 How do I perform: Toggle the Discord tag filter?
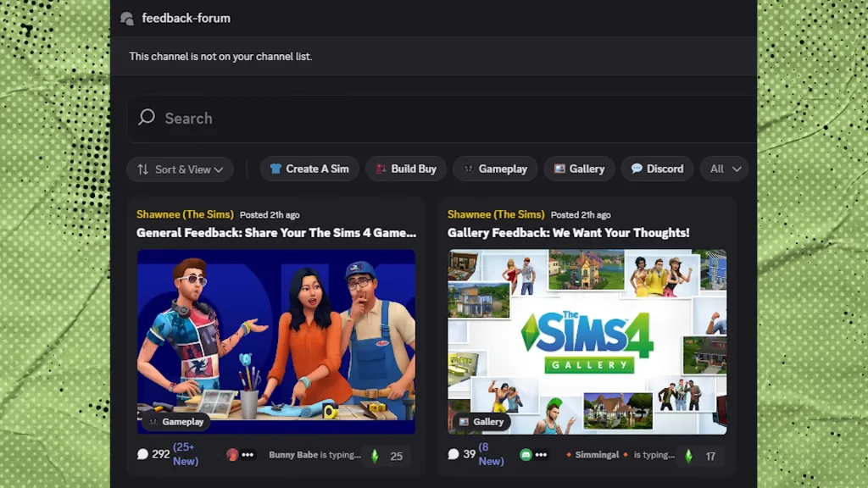click(657, 169)
